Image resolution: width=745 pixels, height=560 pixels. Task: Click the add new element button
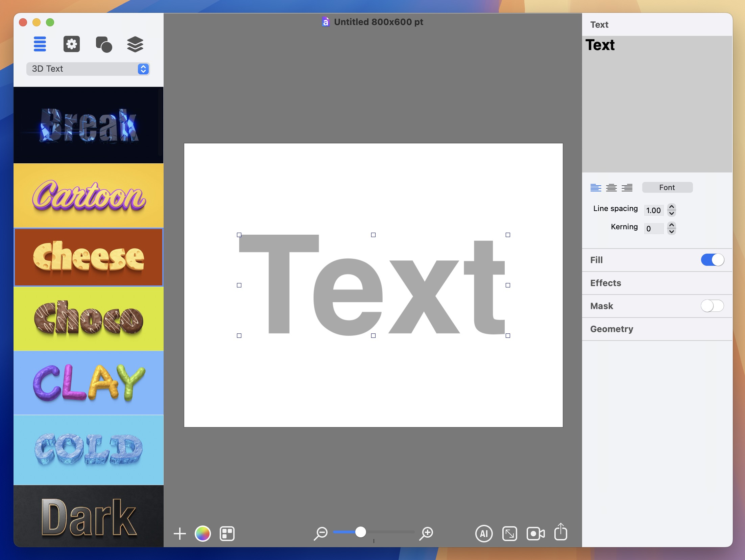pos(180,533)
